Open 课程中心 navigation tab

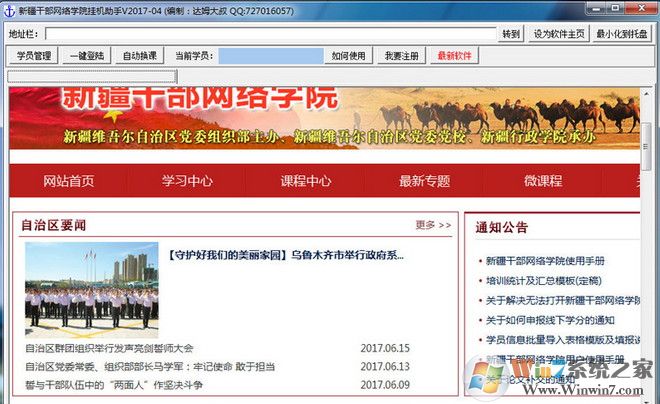point(306,181)
